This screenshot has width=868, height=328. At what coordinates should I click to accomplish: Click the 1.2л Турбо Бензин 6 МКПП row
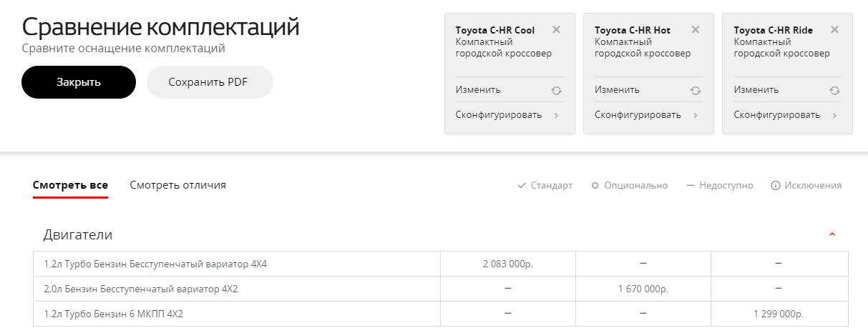pos(440,314)
